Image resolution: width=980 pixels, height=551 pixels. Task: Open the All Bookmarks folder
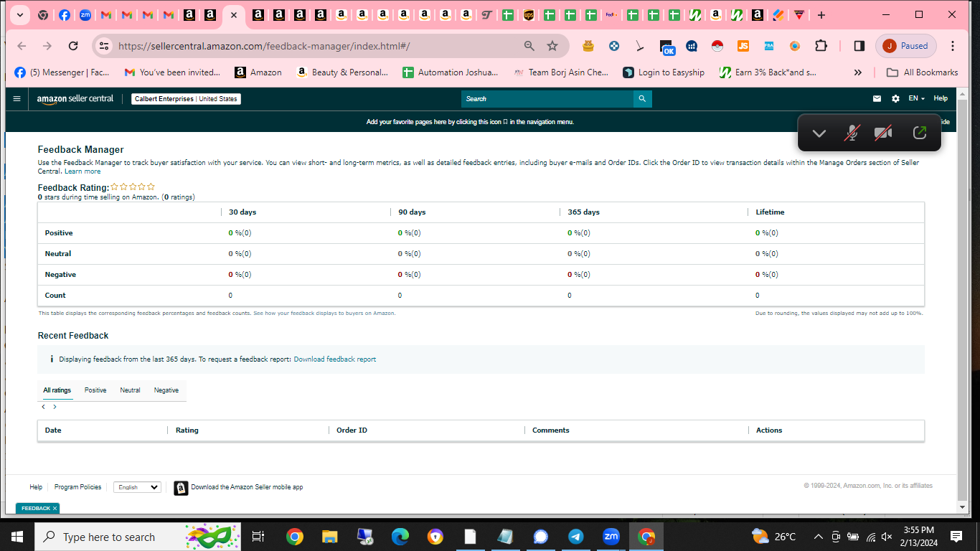(x=923, y=72)
